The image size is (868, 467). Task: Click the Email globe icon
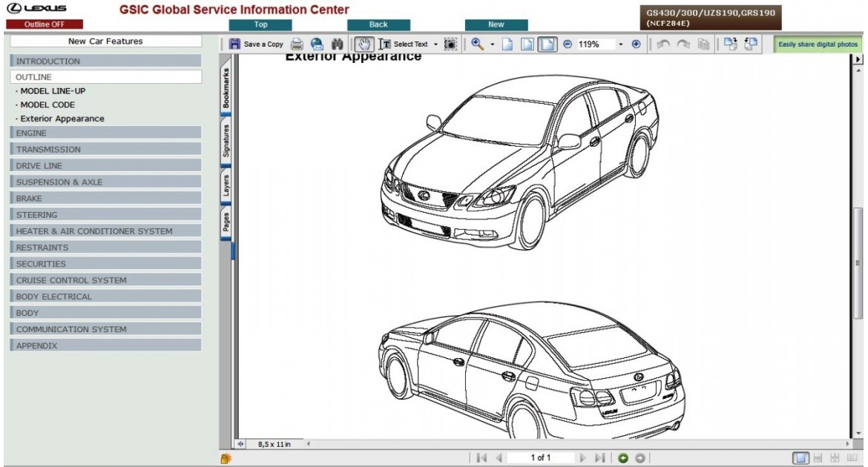pyautogui.click(x=318, y=44)
